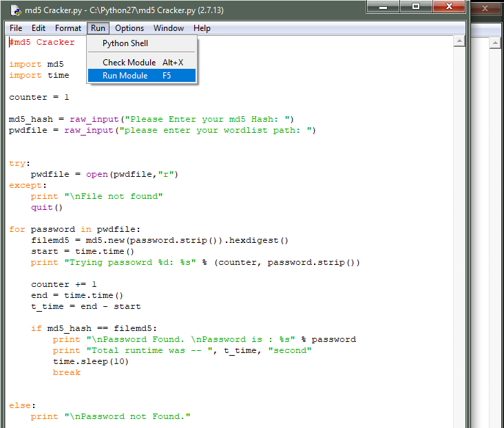Click the 'end = time.time()' line
Image resolution: width=504 pixels, height=428 pixels.
coord(77,296)
